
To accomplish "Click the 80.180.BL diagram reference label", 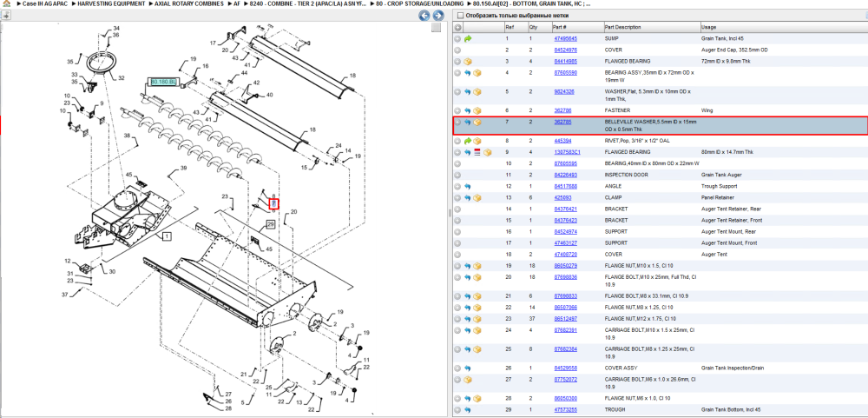I will [x=163, y=82].
